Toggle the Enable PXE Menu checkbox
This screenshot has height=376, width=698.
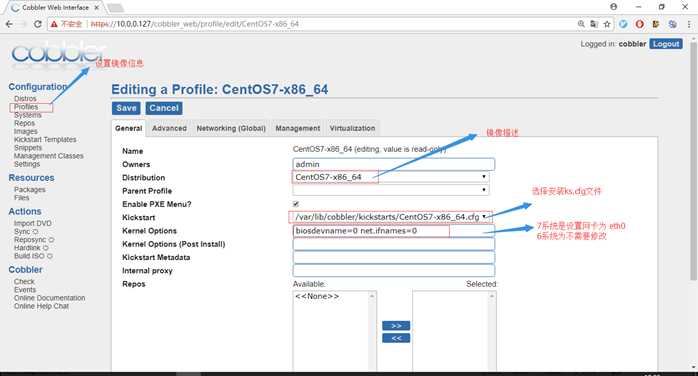pos(296,204)
